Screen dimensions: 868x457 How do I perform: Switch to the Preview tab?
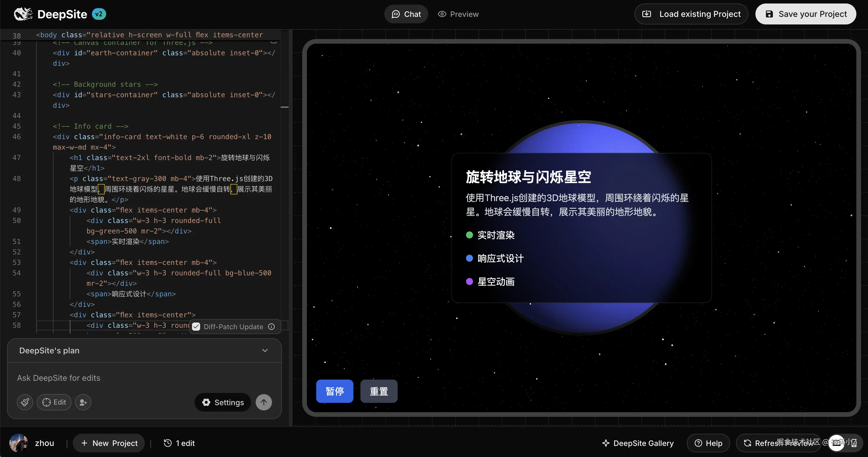pyautogui.click(x=458, y=14)
